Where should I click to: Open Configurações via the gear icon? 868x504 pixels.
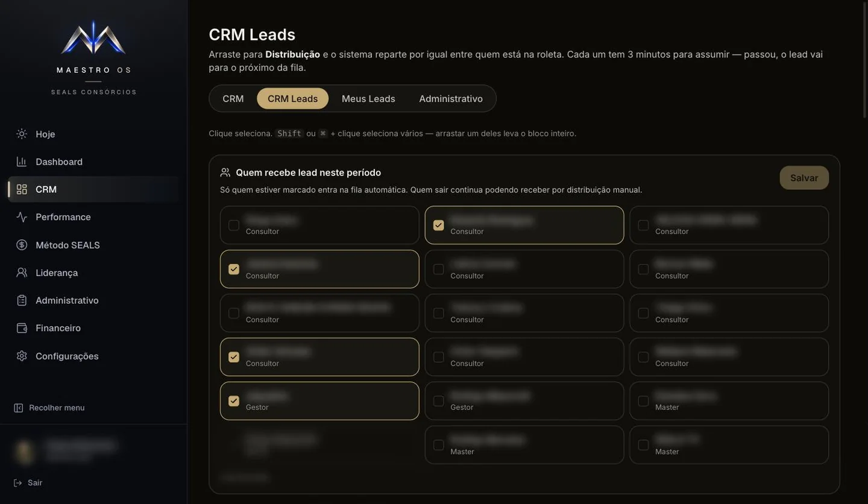point(22,356)
